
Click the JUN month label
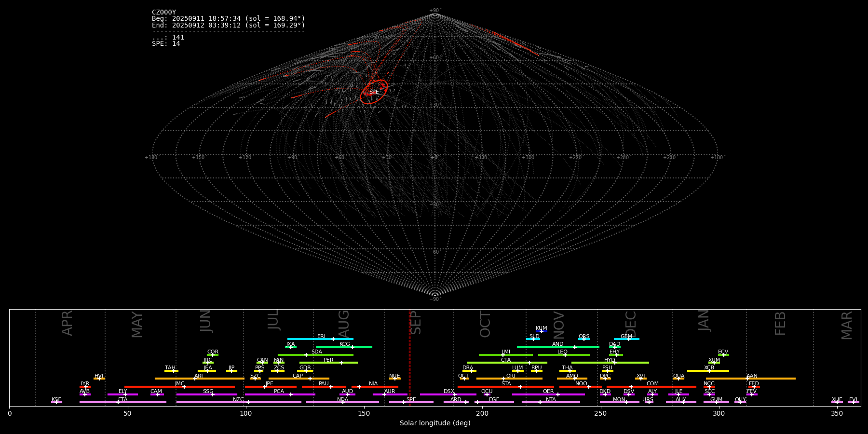click(x=206, y=321)
